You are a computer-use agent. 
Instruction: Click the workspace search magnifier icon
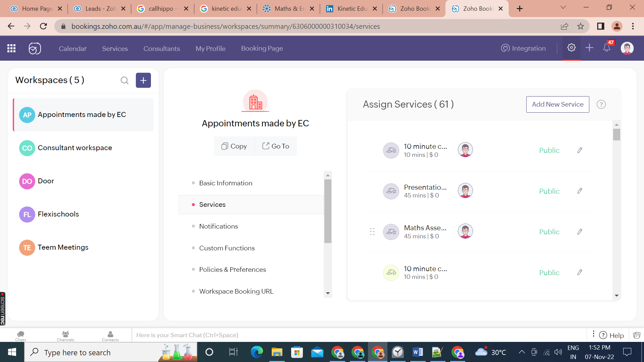tap(124, 80)
